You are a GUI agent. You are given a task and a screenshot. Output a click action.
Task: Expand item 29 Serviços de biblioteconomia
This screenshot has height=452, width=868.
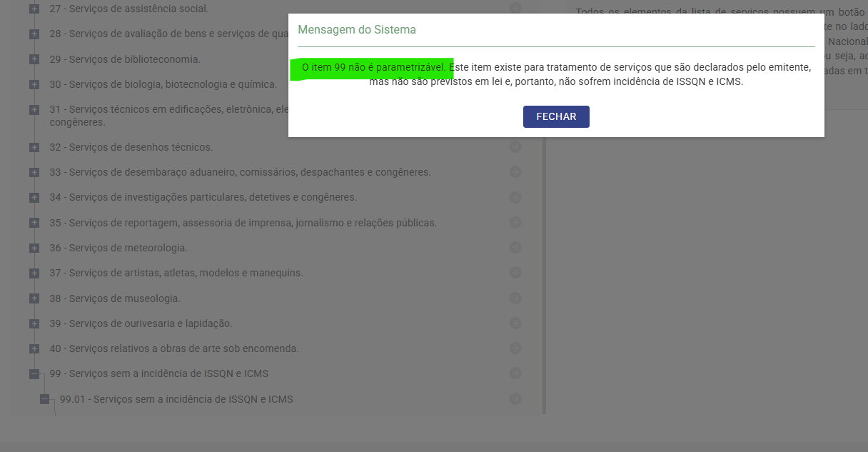click(x=34, y=59)
